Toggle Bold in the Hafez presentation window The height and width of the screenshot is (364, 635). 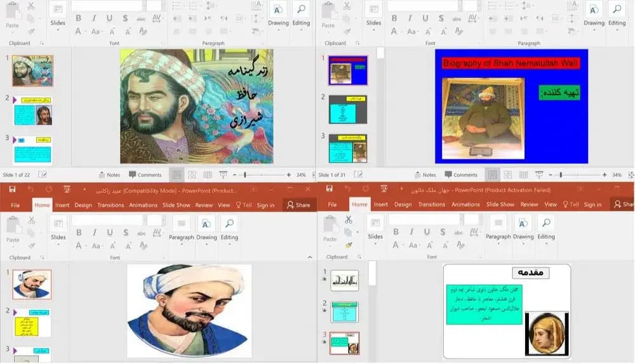[x=79, y=18]
